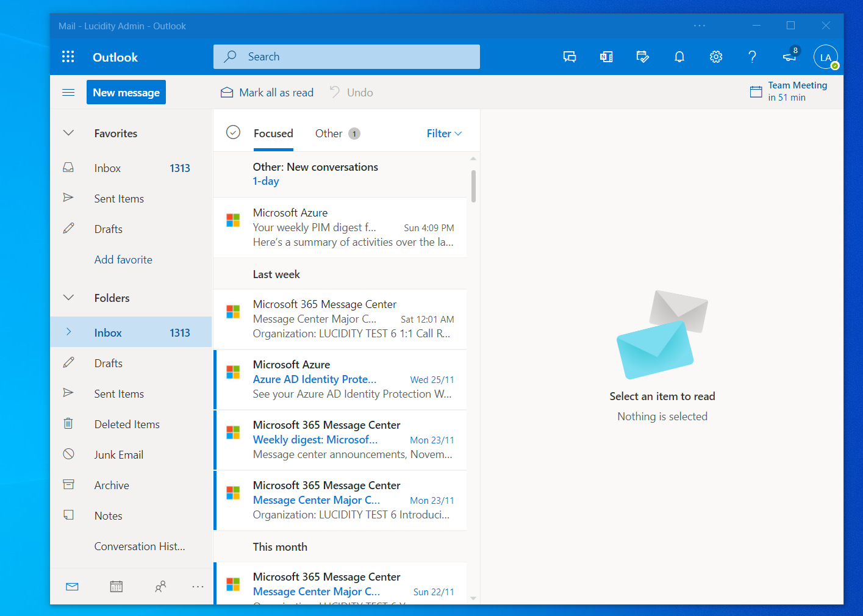Open the To Do tasks panel
The width and height of the screenshot is (863, 616).
(643, 56)
